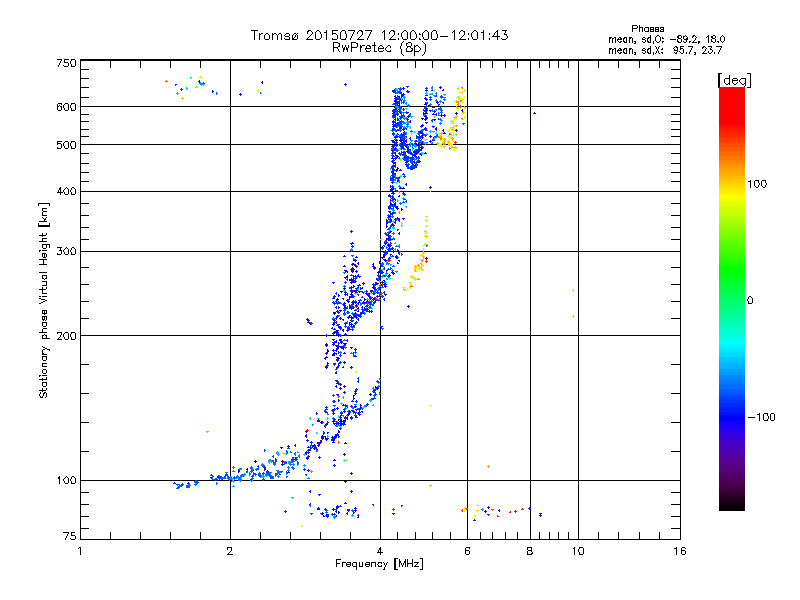This screenshot has width=800, height=600.
Task: Click the green region of the colorbar
Action: click(732, 273)
